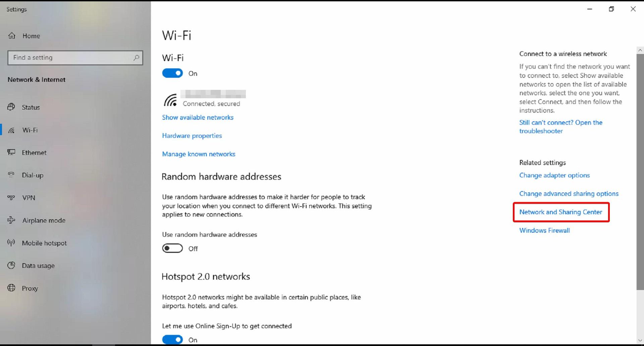The height and width of the screenshot is (346, 644).
Task: Select Wi-Fi in the sidebar menu
Action: coord(30,130)
